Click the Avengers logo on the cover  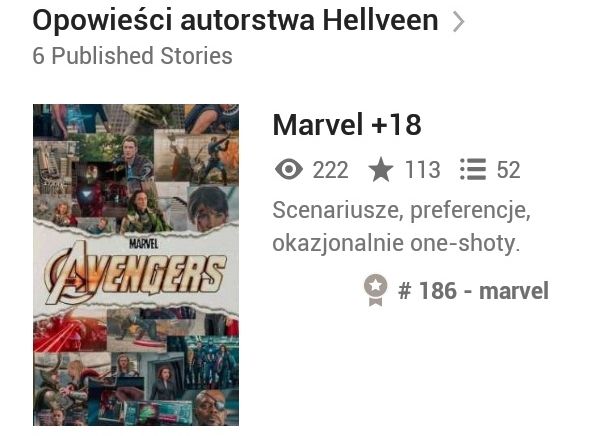click(134, 275)
